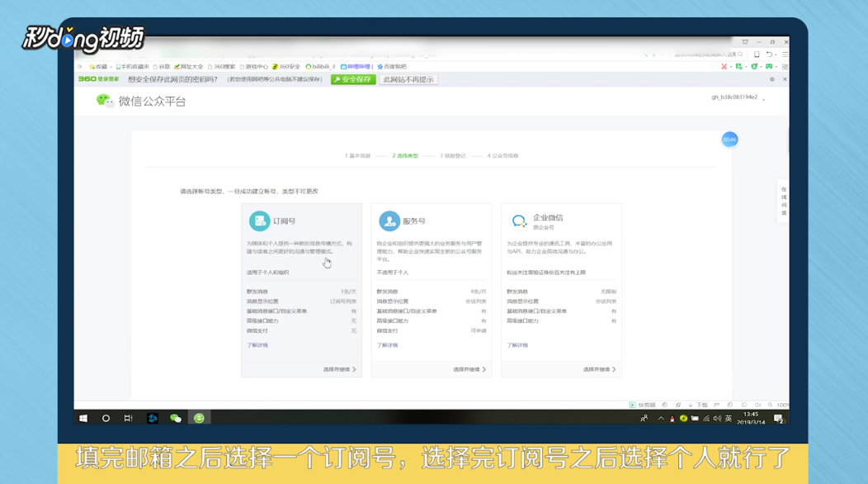Click step 1 基本信息
The image size is (868, 484).
[357, 156]
